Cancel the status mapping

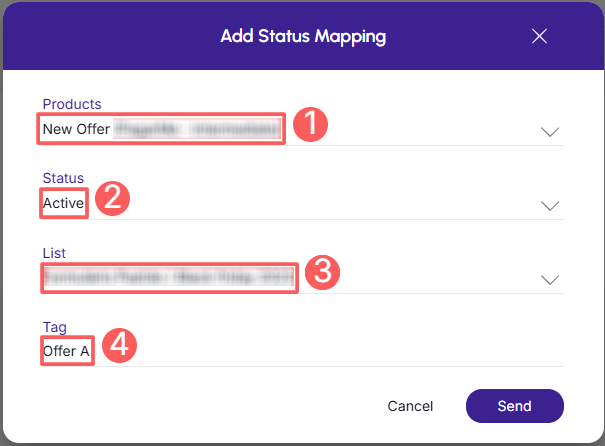410,406
